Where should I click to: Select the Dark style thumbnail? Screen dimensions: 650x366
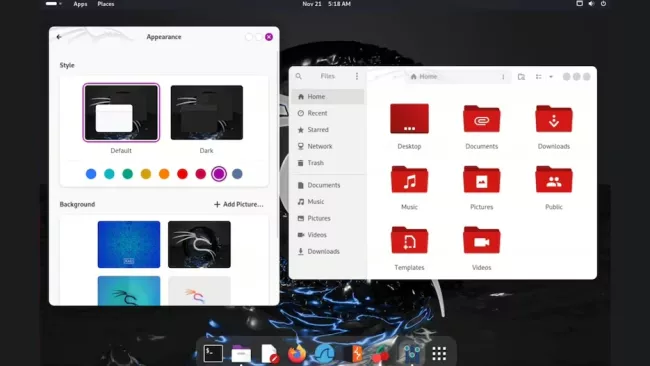(207, 113)
